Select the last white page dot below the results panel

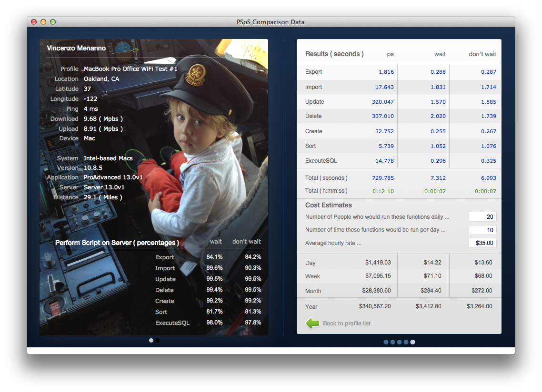412,342
